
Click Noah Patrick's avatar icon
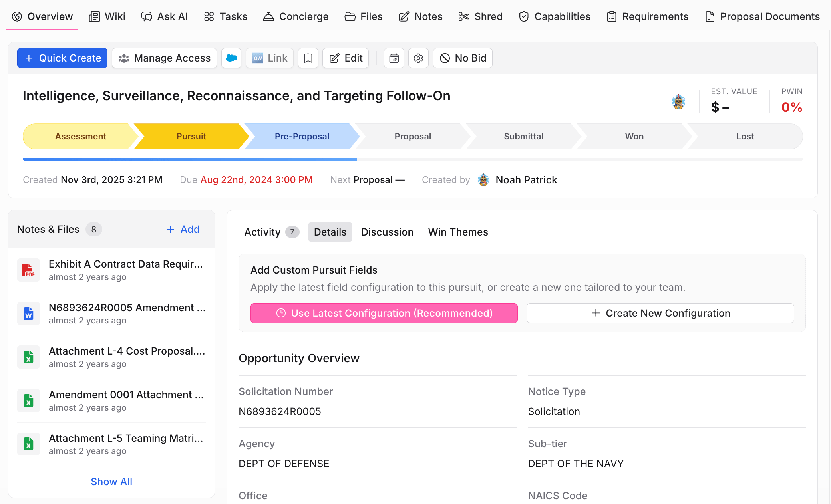pyautogui.click(x=483, y=180)
